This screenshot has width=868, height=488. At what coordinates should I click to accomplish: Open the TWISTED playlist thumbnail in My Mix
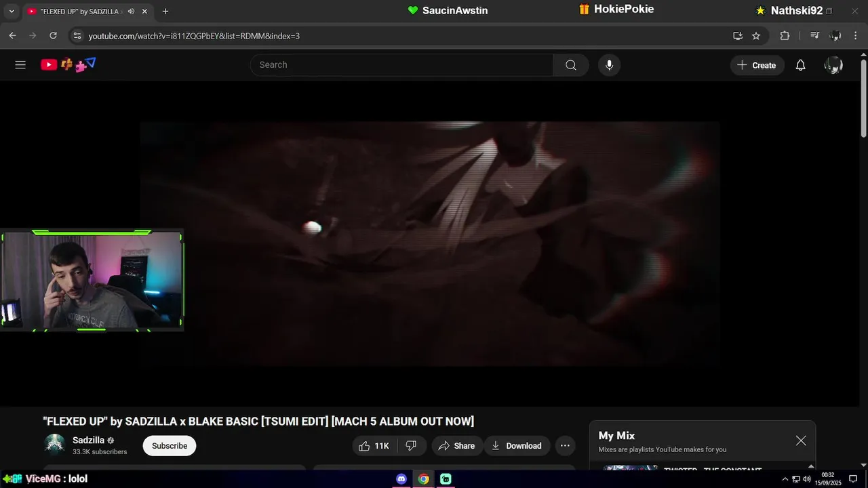(630, 467)
